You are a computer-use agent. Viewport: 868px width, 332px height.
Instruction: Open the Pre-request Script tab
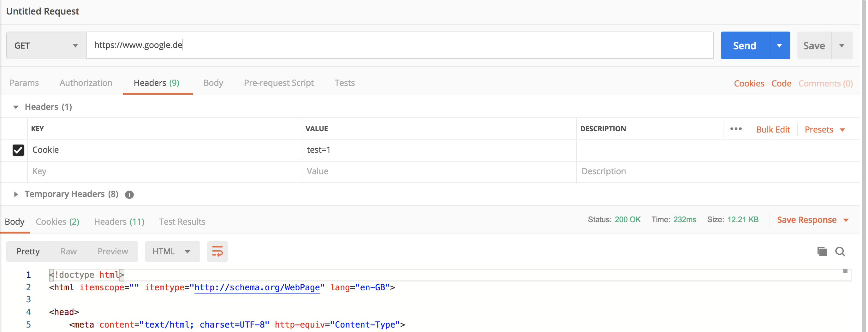click(x=279, y=83)
